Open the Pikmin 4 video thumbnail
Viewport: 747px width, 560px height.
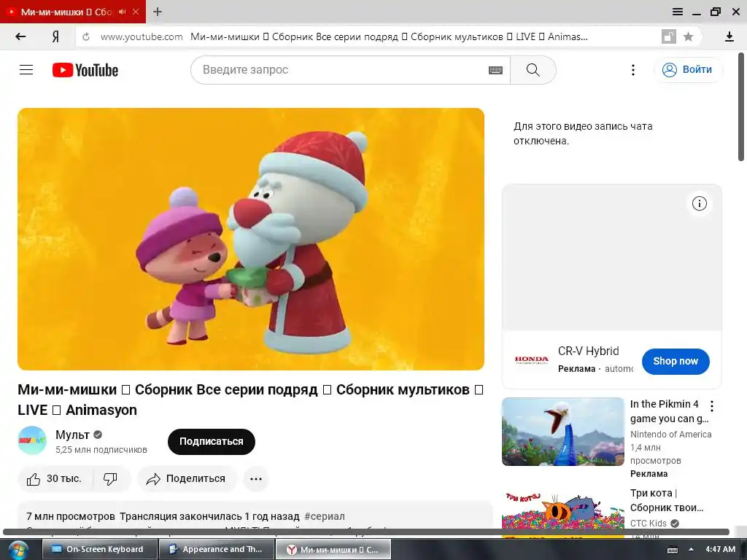click(562, 432)
